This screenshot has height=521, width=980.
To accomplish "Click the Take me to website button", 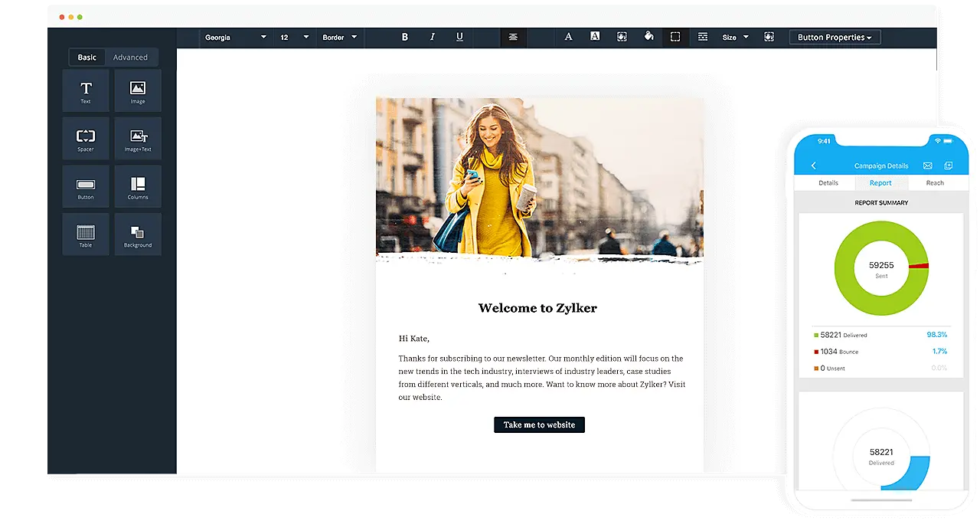I will (x=539, y=424).
